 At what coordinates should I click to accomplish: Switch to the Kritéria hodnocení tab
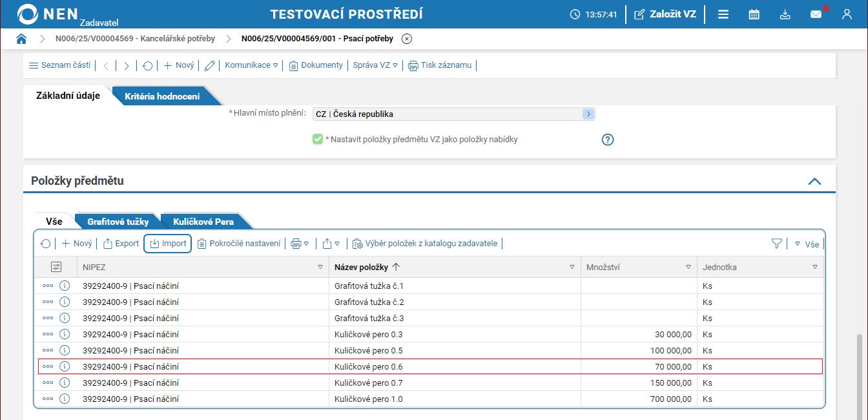[x=161, y=97]
